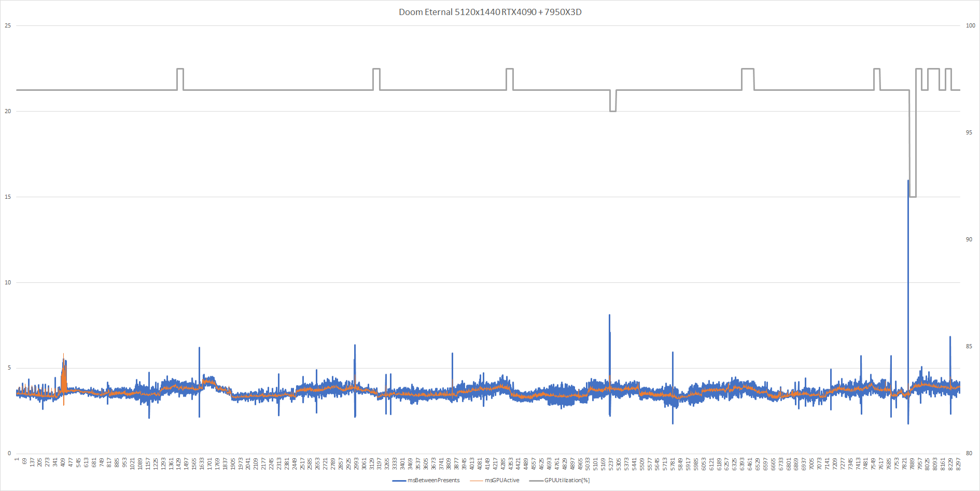Select the horizontal frame-number axis
The image size is (980, 491).
489,461
